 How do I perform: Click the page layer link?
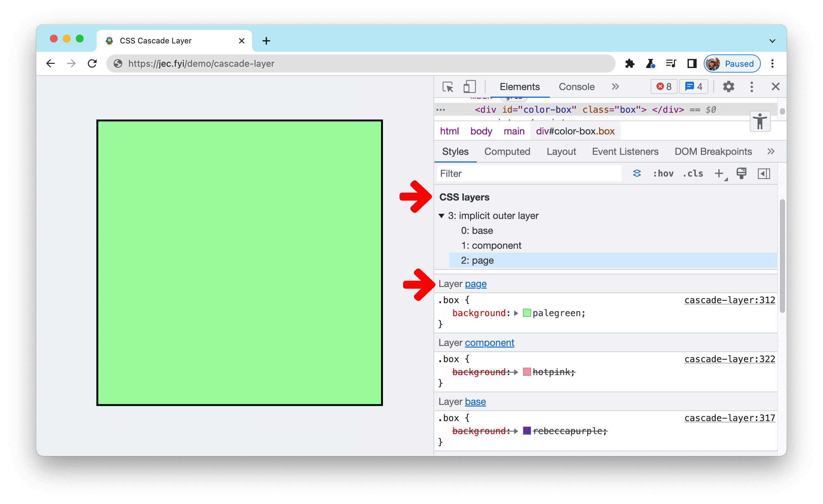coord(476,284)
